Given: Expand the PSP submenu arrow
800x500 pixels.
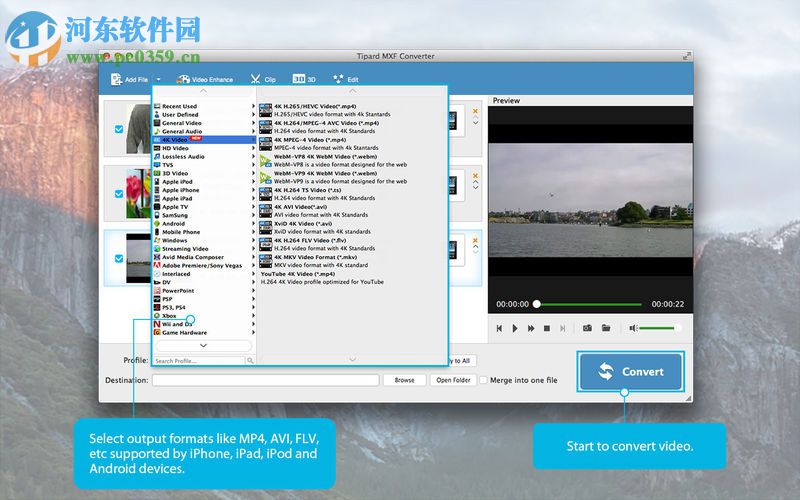Looking at the screenshot, I should (x=253, y=298).
